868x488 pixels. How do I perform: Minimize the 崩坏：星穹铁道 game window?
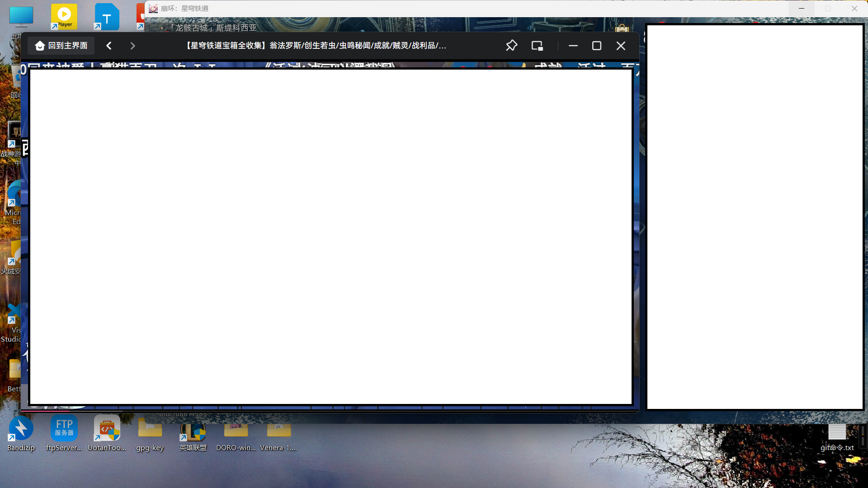click(802, 9)
